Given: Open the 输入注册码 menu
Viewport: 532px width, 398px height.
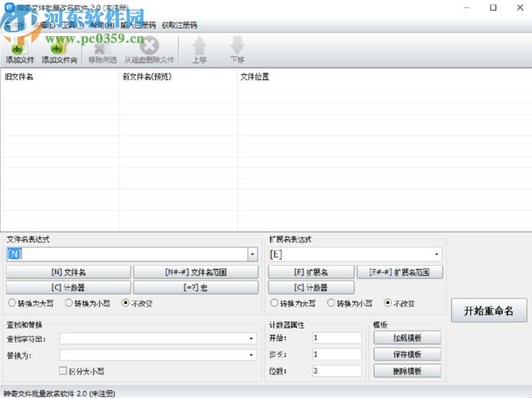Looking at the screenshot, I should click(138, 25).
